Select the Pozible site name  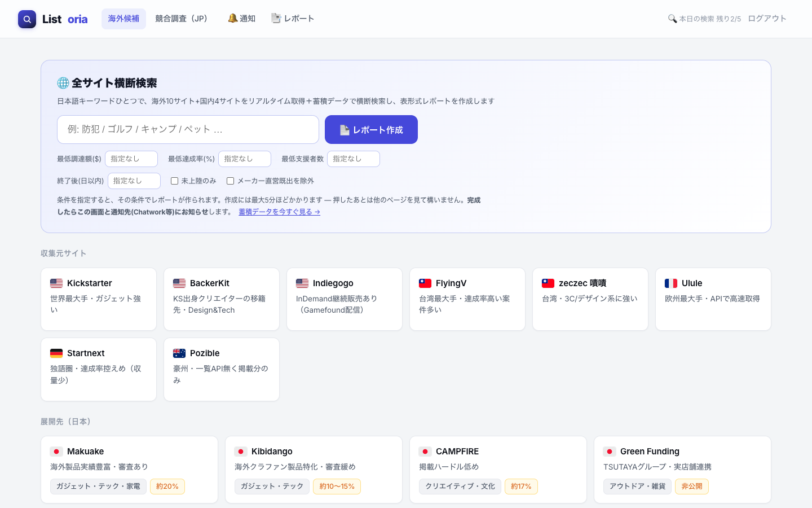coord(205,353)
